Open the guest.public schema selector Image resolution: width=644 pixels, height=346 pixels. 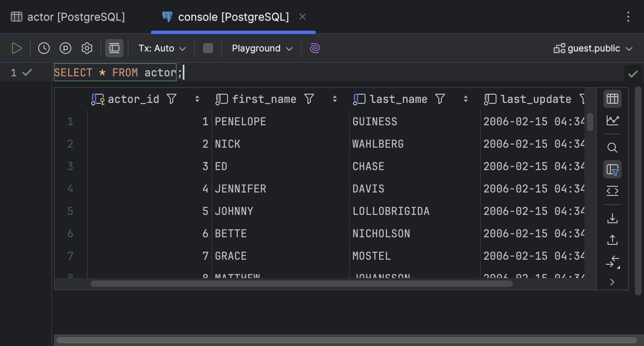(592, 48)
